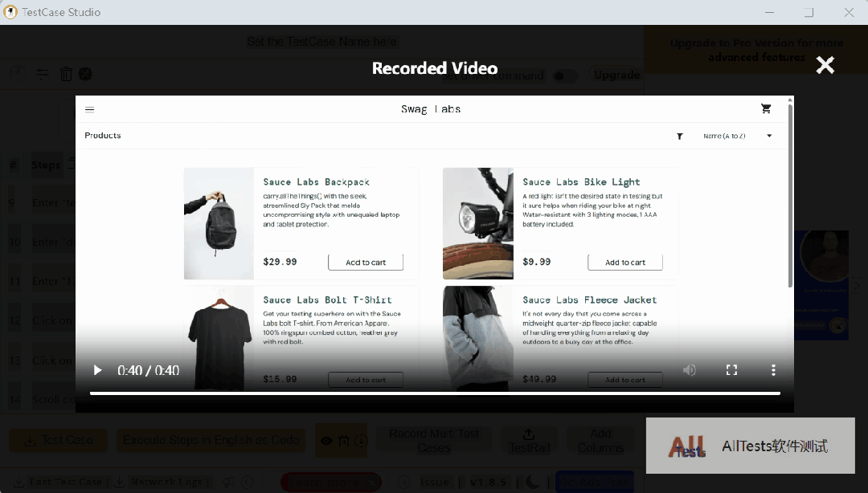The image size is (868, 493).
Task: Select step row 14 Scroll step
Action: pos(38,400)
